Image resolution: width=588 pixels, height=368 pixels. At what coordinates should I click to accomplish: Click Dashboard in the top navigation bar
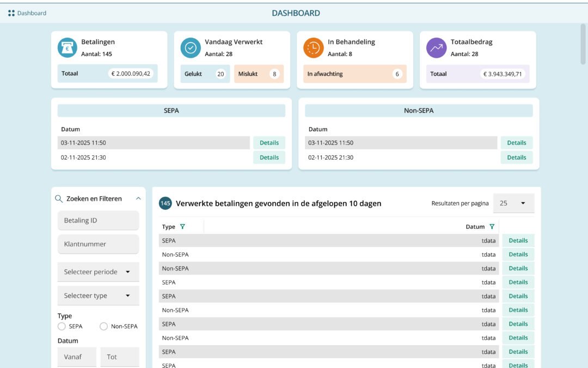pyautogui.click(x=31, y=13)
